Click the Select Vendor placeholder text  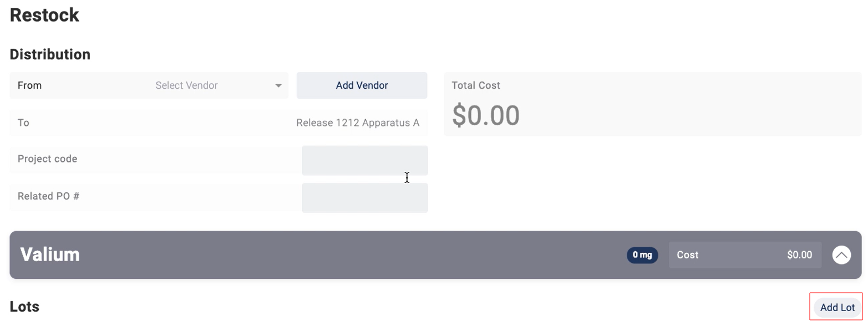186,86
